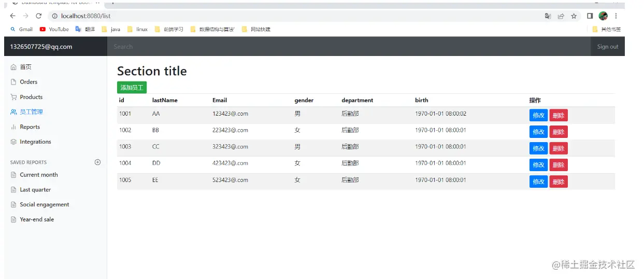Click 修改 for employee 1003 CC
This screenshot has width=644, height=279.
pos(538,148)
